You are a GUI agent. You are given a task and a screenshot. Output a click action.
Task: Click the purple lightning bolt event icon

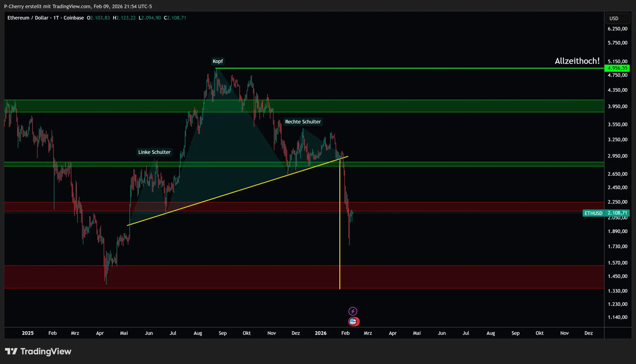[353, 311]
